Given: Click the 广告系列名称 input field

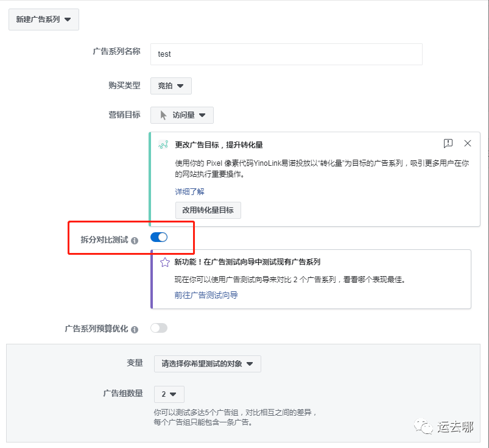Looking at the screenshot, I should click(286, 54).
